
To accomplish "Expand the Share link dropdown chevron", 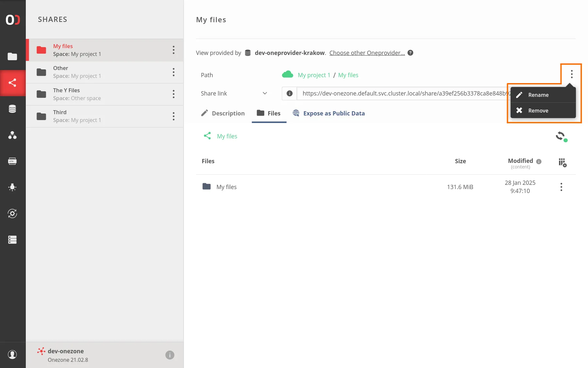I will (x=265, y=93).
